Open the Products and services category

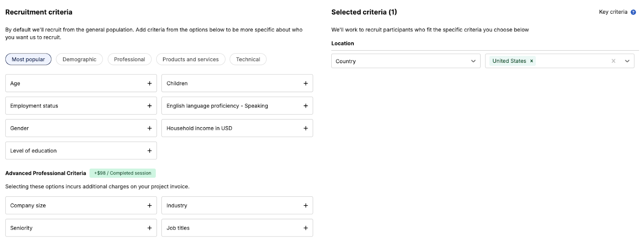190,59
